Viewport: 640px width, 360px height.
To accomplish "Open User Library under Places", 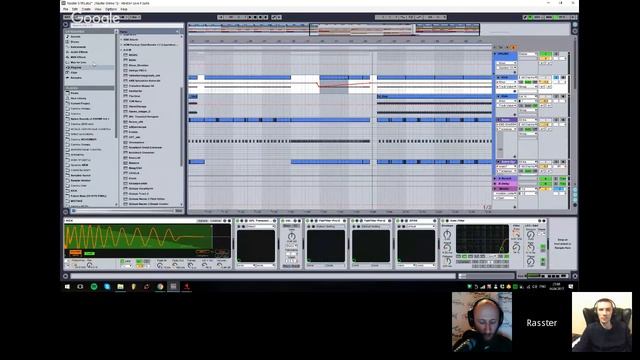I will [78, 98].
